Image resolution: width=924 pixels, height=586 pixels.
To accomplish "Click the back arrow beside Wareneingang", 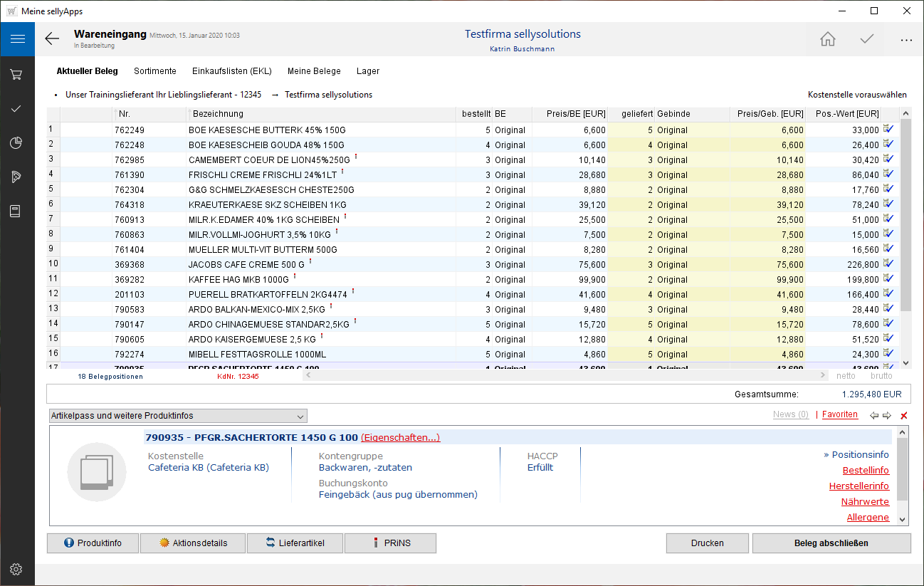I will 52,39.
